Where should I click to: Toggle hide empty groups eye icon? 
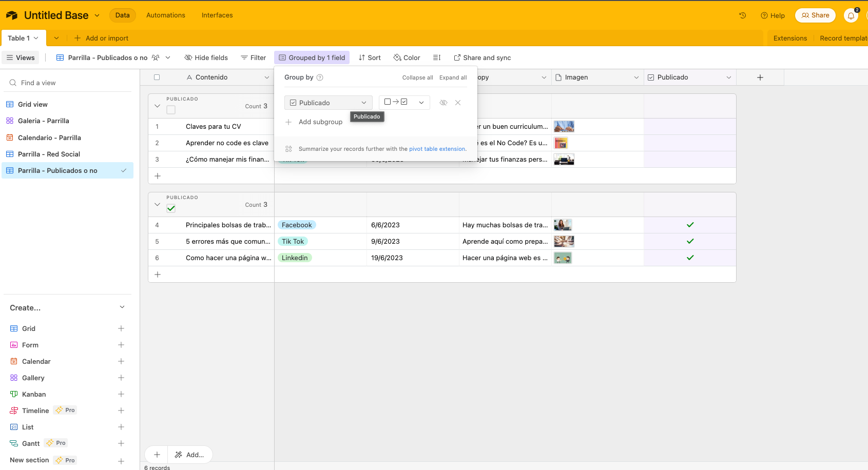(443, 103)
